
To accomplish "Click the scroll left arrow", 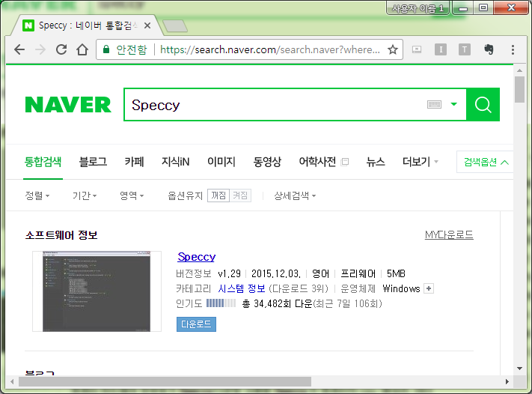I will [12, 382].
